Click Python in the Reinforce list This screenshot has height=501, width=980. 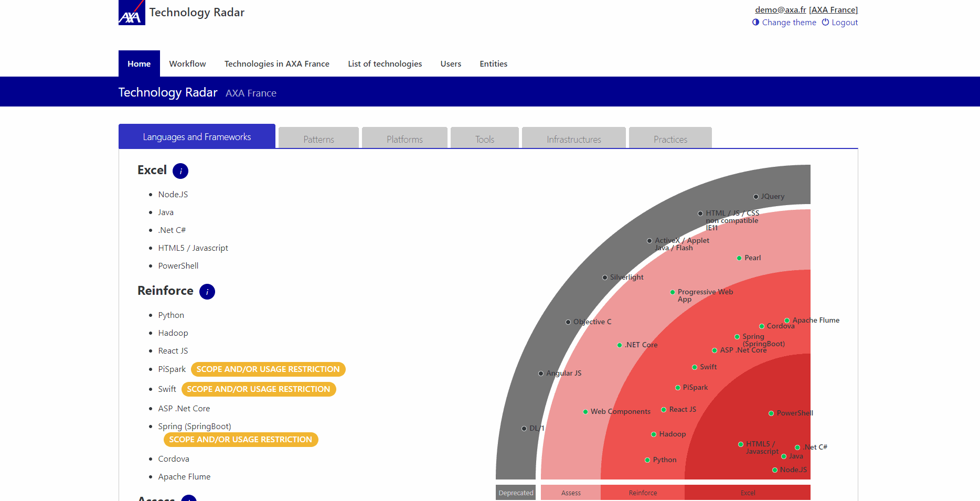tap(171, 315)
